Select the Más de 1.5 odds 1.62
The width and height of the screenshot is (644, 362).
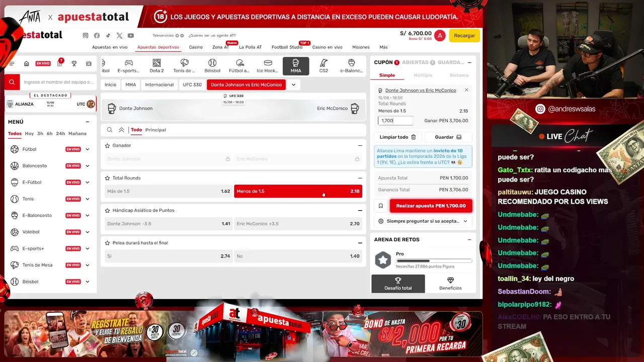tap(169, 191)
